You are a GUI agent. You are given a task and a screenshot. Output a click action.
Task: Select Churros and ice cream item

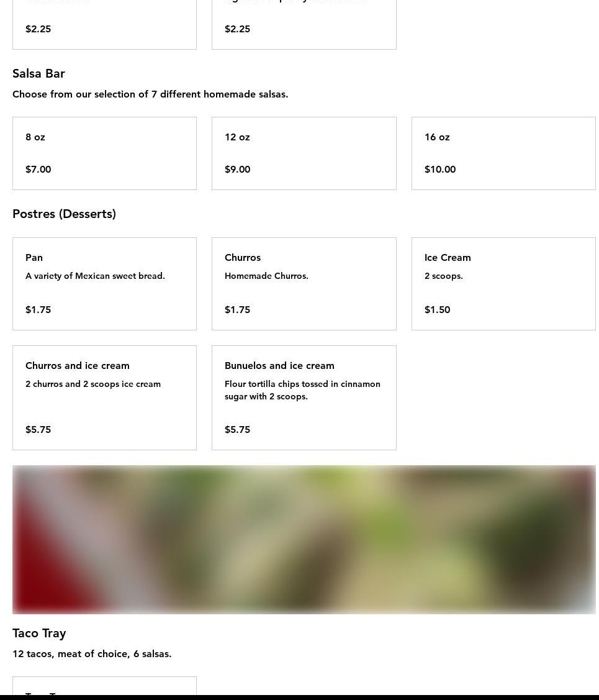pos(104,398)
